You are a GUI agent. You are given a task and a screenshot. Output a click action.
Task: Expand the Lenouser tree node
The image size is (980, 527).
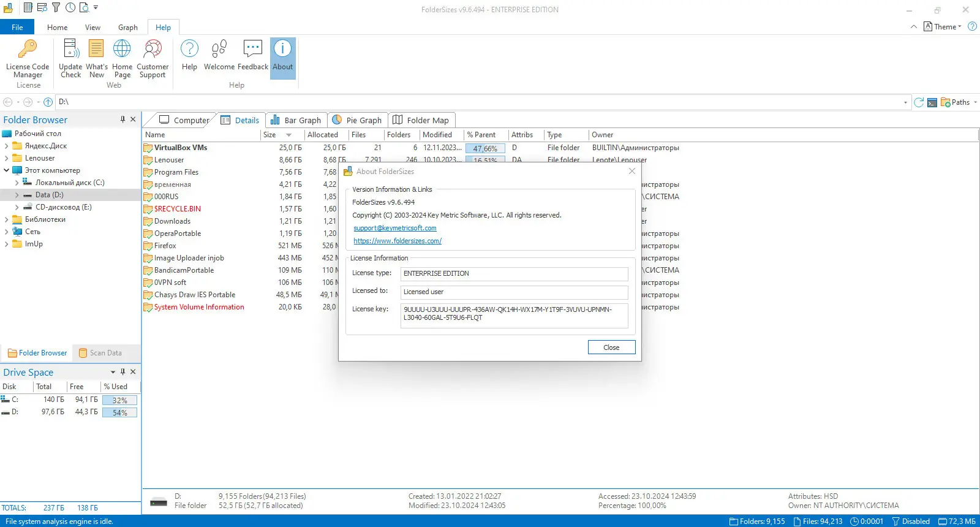(6, 158)
